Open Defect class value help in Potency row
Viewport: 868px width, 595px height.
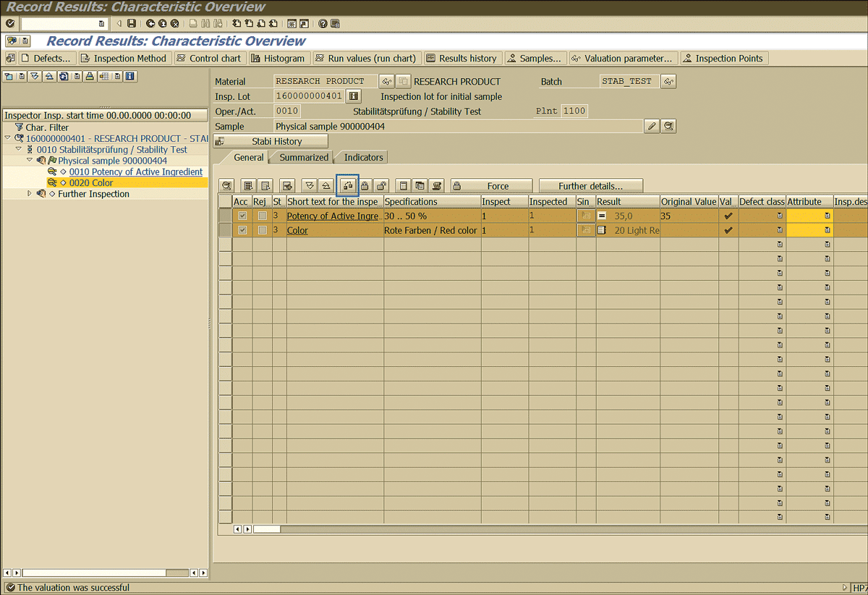click(780, 216)
